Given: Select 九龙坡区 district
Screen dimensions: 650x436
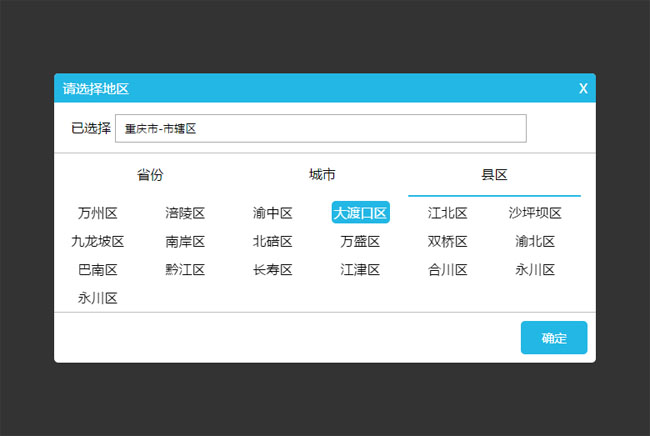Looking at the screenshot, I should click(98, 241).
